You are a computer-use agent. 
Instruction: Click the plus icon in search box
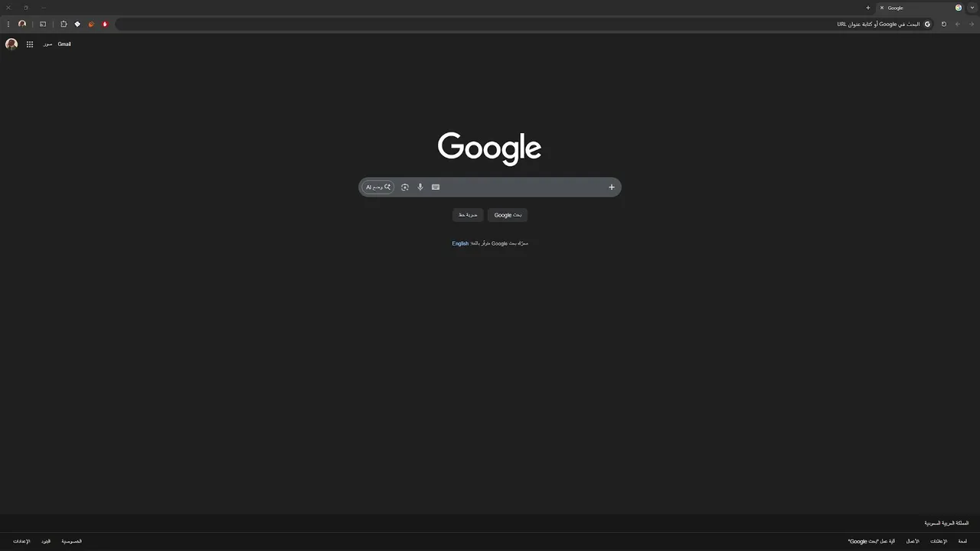tap(611, 187)
